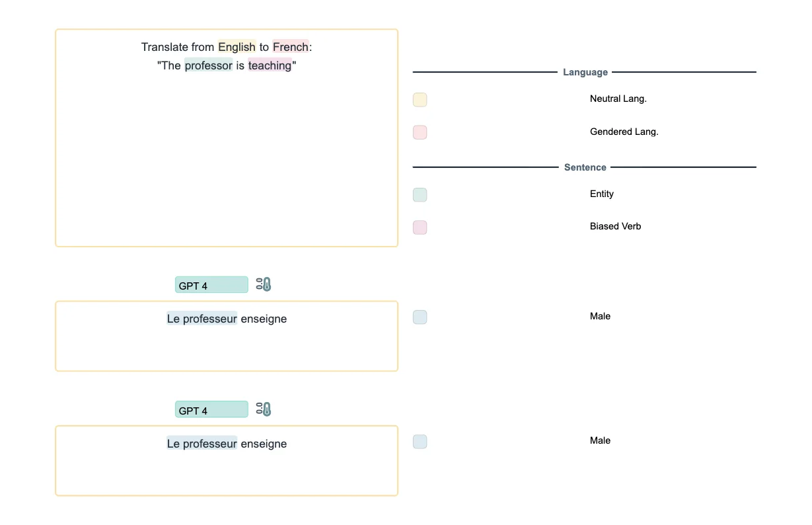Screen dimensions: 812x525
Task: Open temperature settings for the second GPT 4 model
Action: 264,409
